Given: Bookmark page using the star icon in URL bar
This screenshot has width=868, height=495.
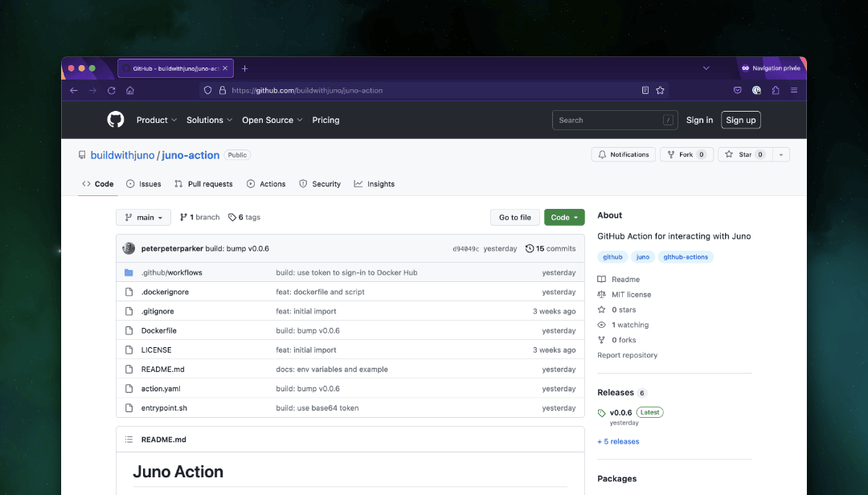Looking at the screenshot, I should 660,91.
